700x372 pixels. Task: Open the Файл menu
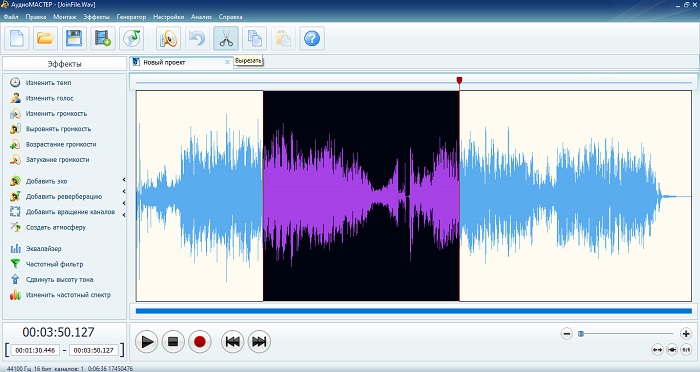(x=11, y=17)
